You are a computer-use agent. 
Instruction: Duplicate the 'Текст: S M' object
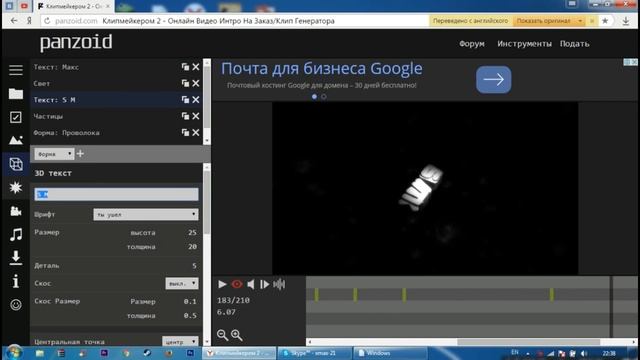click(x=185, y=100)
